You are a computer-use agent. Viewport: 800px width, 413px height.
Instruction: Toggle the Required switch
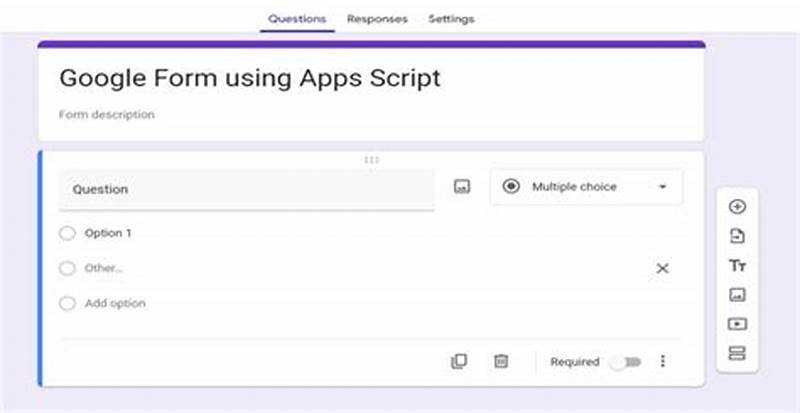pos(626,362)
